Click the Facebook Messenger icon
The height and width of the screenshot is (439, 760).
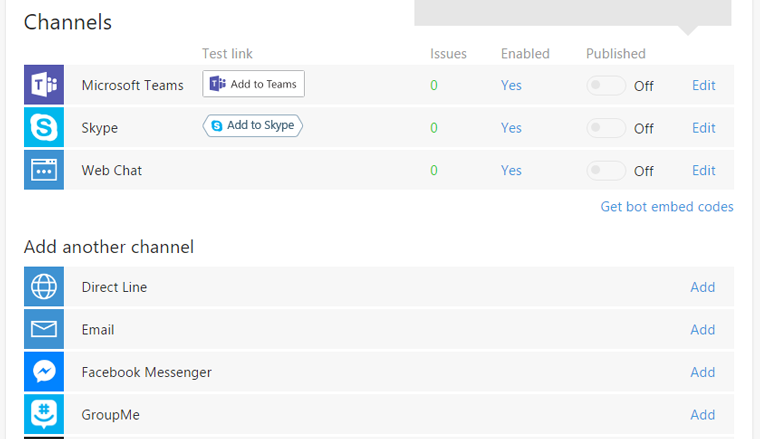click(x=44, y=372)
